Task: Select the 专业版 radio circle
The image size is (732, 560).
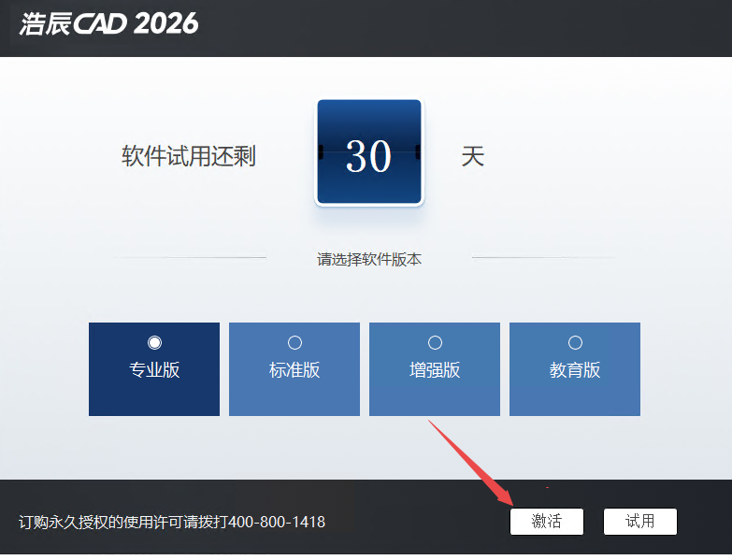Action: pyautogui.click(x=154, y=343)
